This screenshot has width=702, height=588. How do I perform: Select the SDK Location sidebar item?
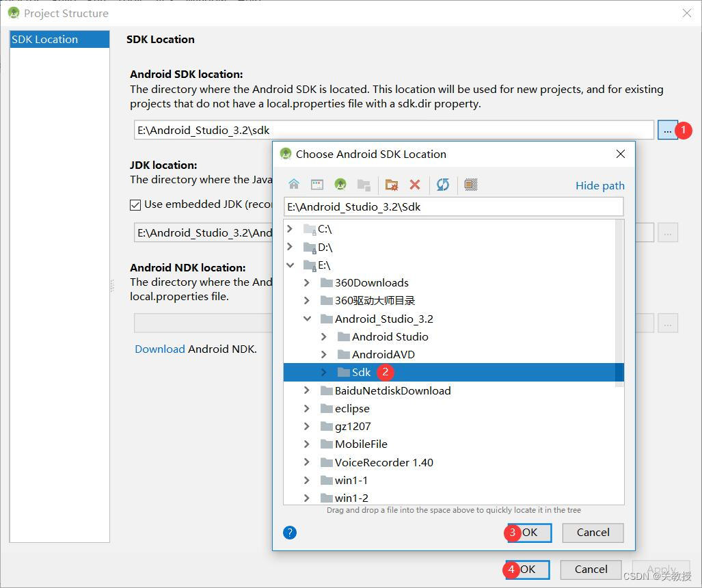[x=59, y=40]
